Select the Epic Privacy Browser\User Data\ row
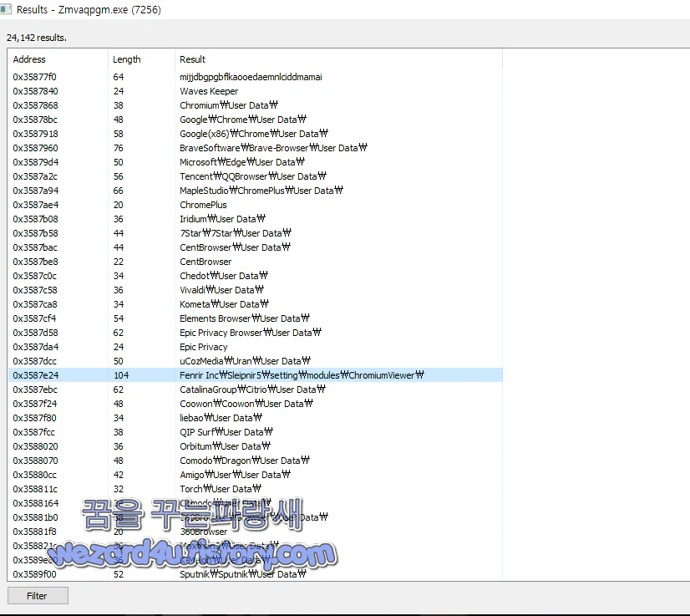This screenshot has width=690, height=616. (256, 333)
